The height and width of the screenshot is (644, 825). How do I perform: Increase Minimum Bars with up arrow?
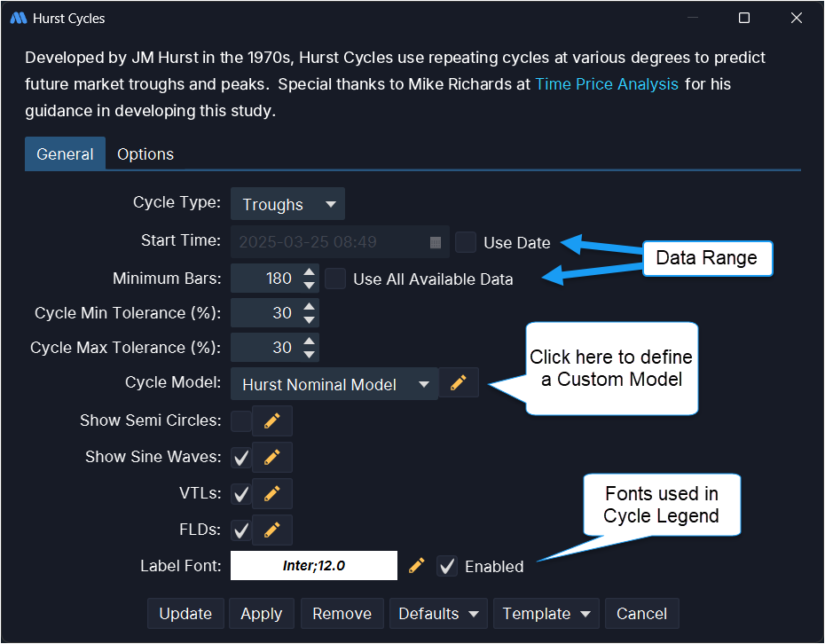coord(309,272)
